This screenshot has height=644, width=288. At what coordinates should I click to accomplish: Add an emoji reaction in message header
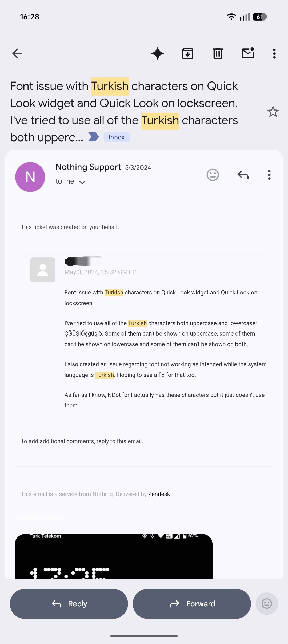pyautogui.click(x=213, y=175)
